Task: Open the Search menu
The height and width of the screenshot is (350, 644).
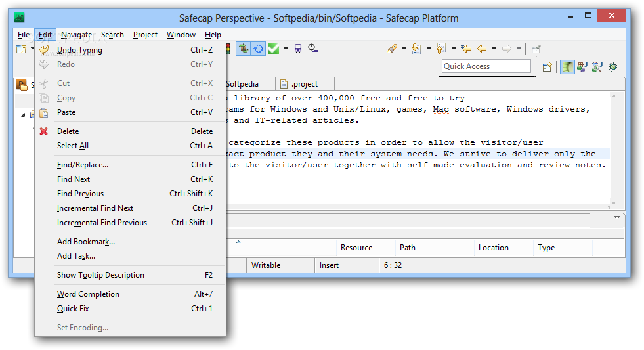Action: coord(112,35)
